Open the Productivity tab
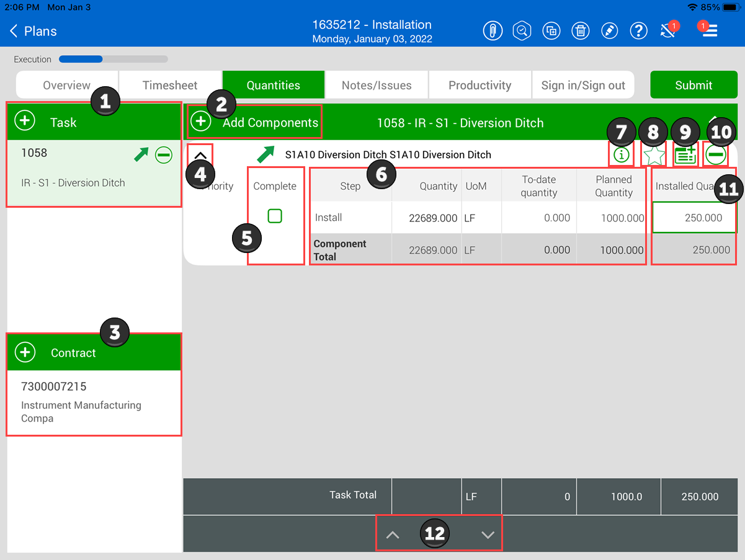Screen dimensions: 745x560 [480, 86]
